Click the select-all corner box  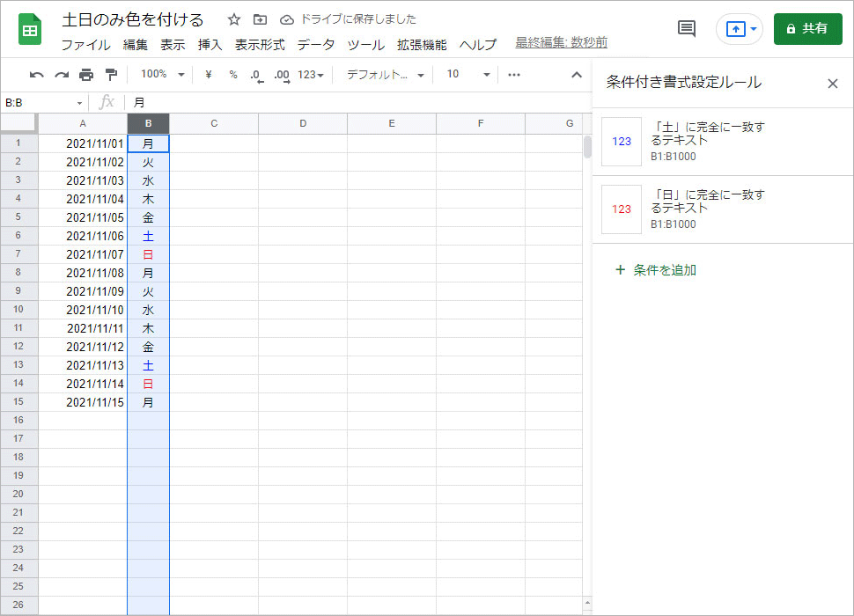coord(19,123)
